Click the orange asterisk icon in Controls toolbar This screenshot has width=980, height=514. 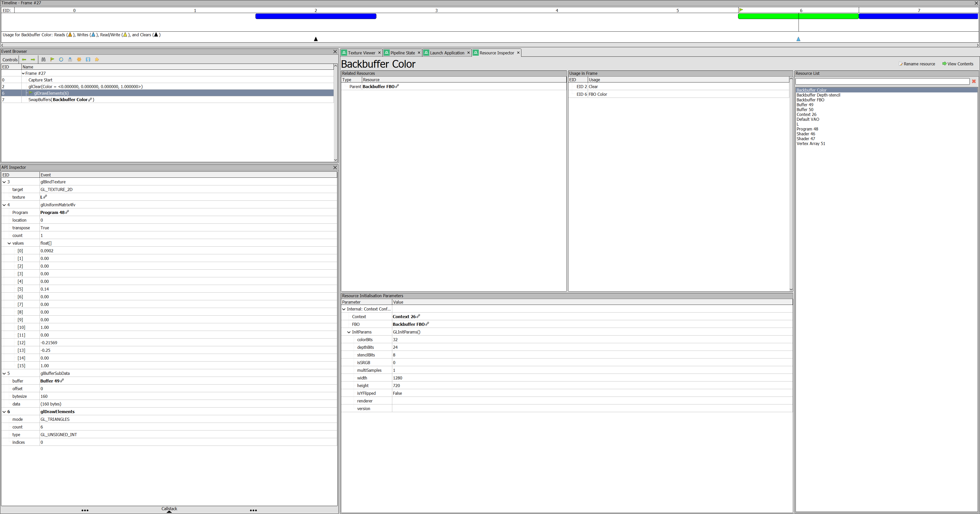[x=79, y=59]
